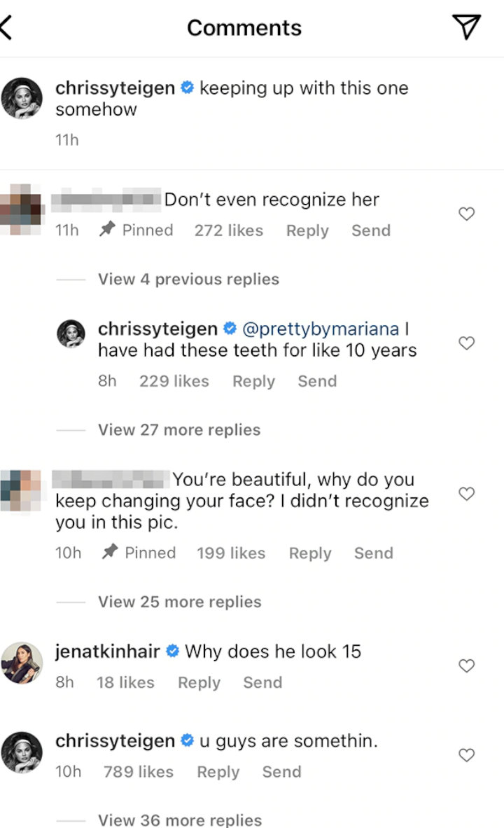Like the "these teeth for 10 years" reply
Viewport: 504px width, 828px height.
(466, 343)
